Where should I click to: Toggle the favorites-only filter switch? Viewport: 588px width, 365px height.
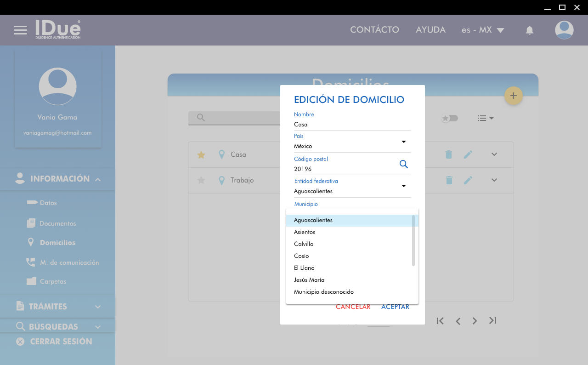click(x=450, y=118)
